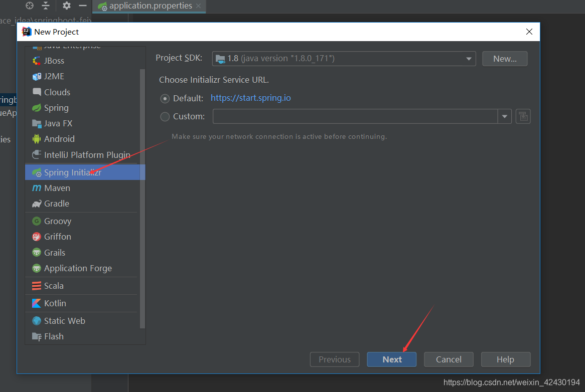Click the project type list scrollbar
Viewport: 585px width, 392px height.
(x=142, y=199)
